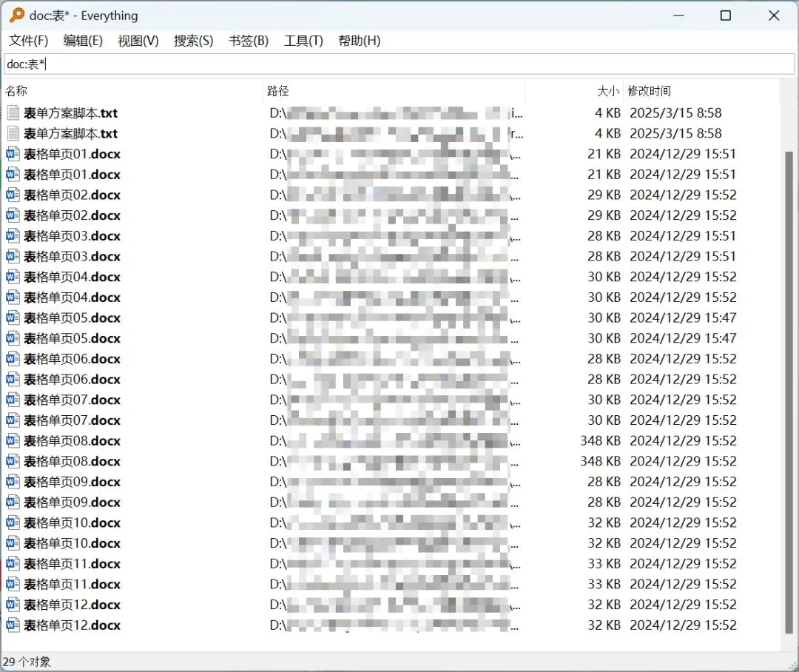Click the Word icon of the upper 表格单页10.docx
Screen dimensions: 799x672
(13, 523)
